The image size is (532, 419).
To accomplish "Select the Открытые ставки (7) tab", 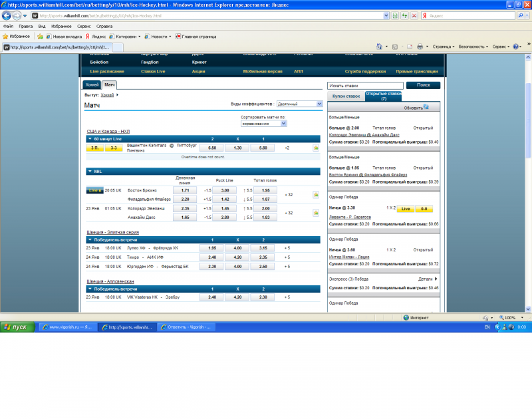I will [x=384, y=96].
